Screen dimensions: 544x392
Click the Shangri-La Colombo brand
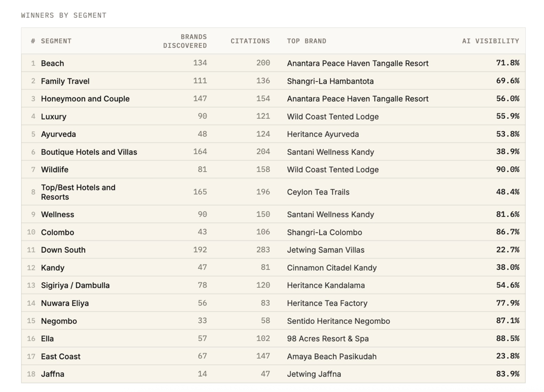(324, 232)
